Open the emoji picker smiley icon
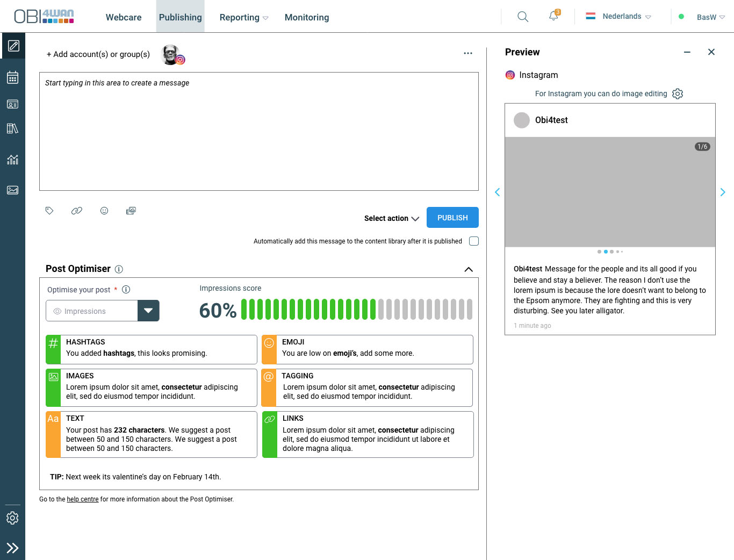 point(104,211)
